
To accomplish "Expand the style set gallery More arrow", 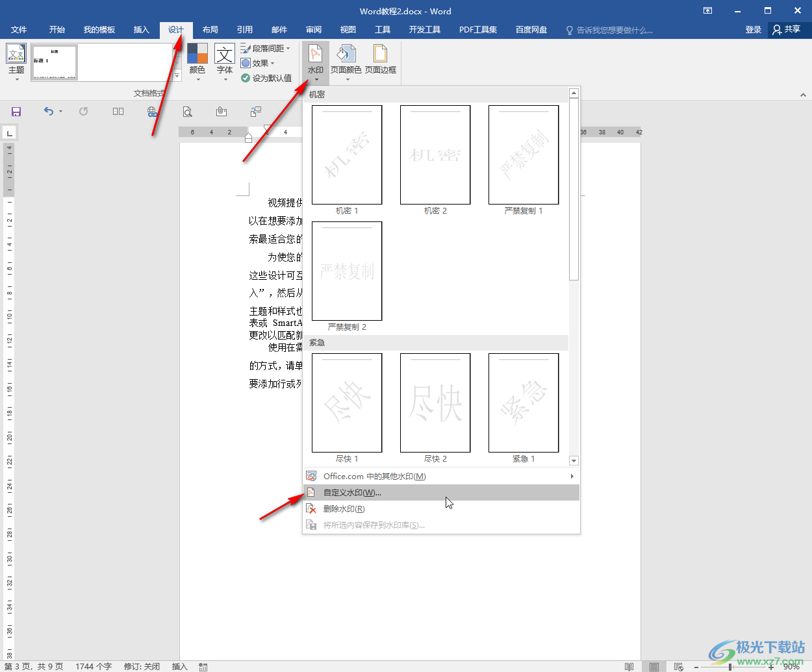I will [177, 77].
